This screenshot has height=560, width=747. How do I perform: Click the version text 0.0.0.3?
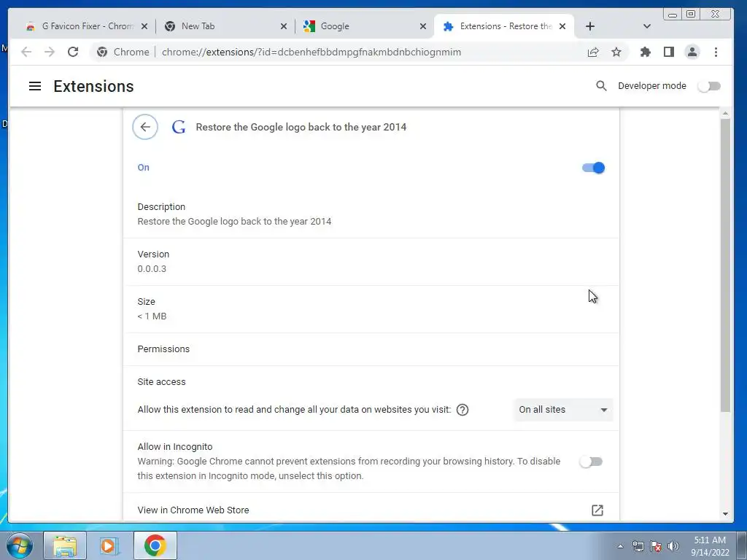(152, 269)
